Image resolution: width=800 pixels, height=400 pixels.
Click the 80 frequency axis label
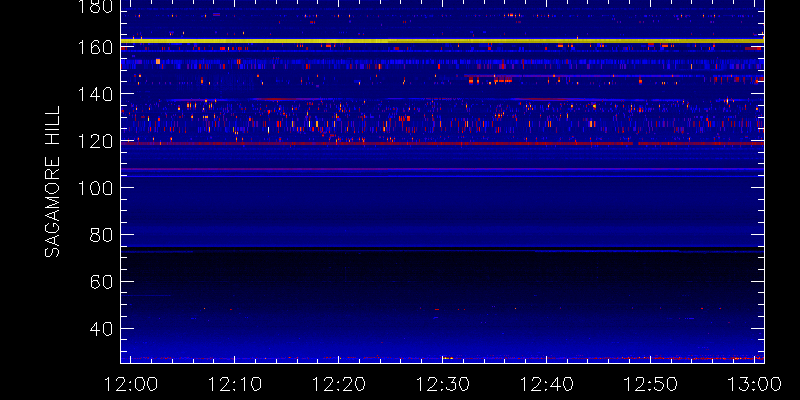coord(102,235)
